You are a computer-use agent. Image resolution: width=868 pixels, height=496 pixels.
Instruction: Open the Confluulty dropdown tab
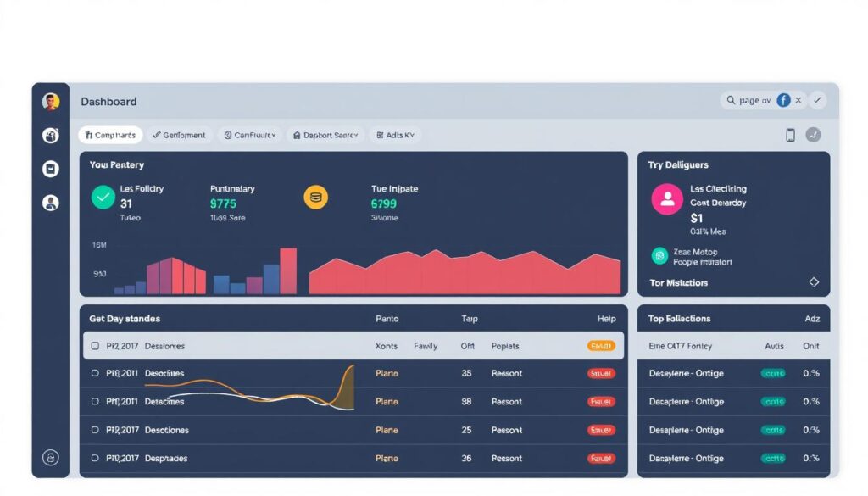point(250,135)
